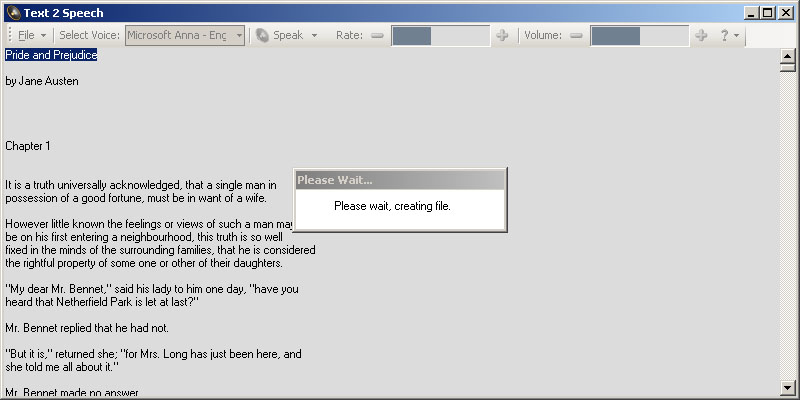Lower volume with the minus icon
Viewport: 800px width, 400px height.
pos(576,35)
